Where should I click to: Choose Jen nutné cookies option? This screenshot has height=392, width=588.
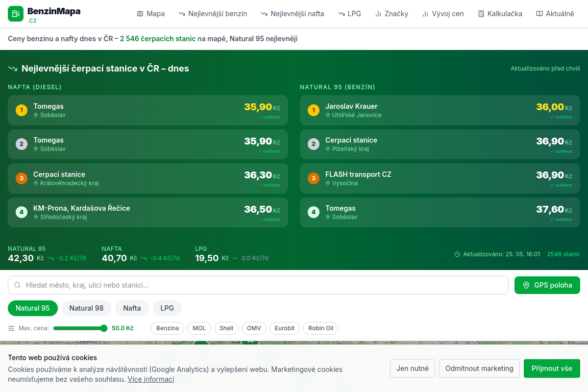click(413, 368)
